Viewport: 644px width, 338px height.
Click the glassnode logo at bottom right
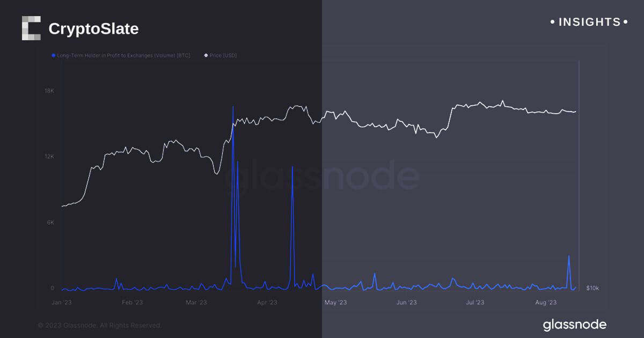[575, 325]
